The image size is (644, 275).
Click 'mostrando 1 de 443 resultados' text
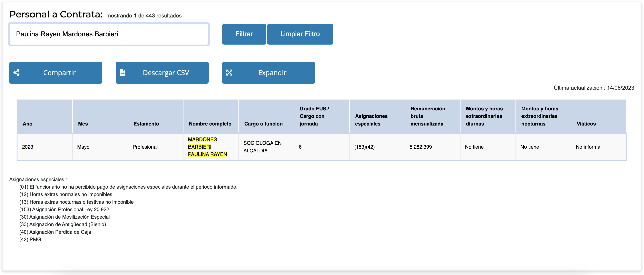tap(144, 15)
